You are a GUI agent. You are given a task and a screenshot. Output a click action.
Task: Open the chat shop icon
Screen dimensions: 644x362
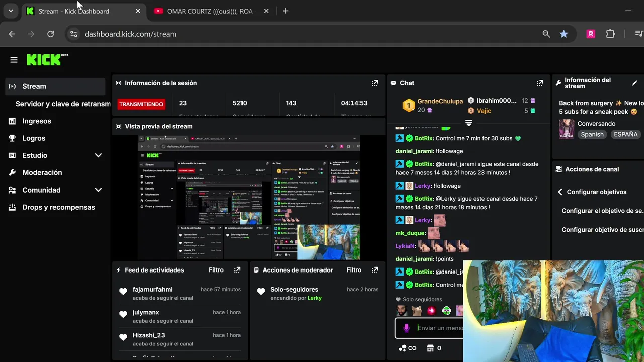(430, 348)
